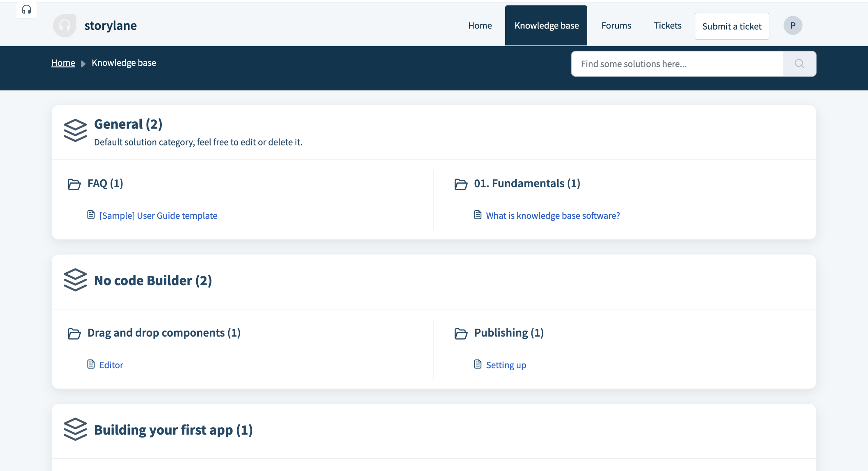Click the Submit a ticket button

tap(732, 26)
